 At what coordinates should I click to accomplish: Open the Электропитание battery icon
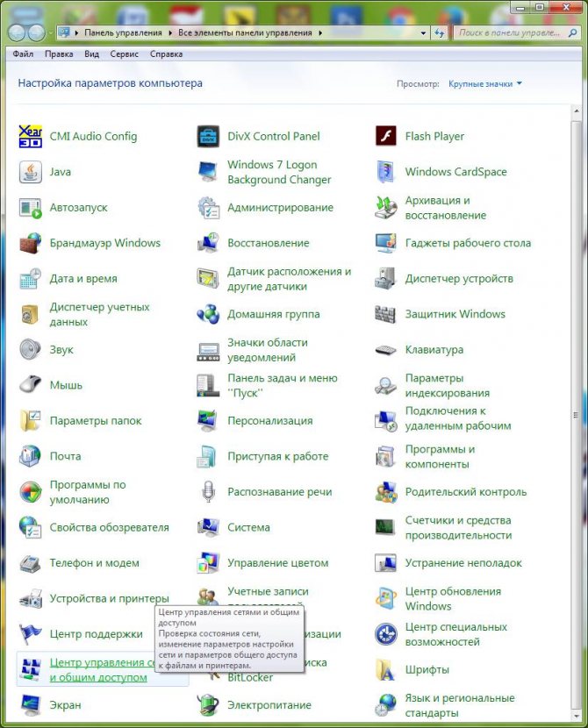(x=208, y=705)
